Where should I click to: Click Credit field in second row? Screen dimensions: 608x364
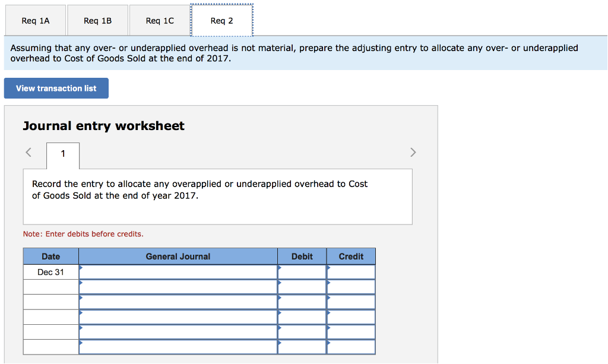[x=351, y=287]
